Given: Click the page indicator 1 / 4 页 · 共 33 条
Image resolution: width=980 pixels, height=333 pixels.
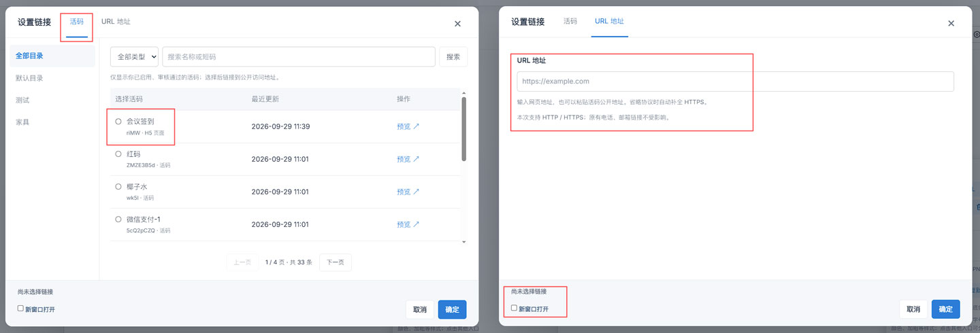Looking at the screenshot, I should 289,262.
